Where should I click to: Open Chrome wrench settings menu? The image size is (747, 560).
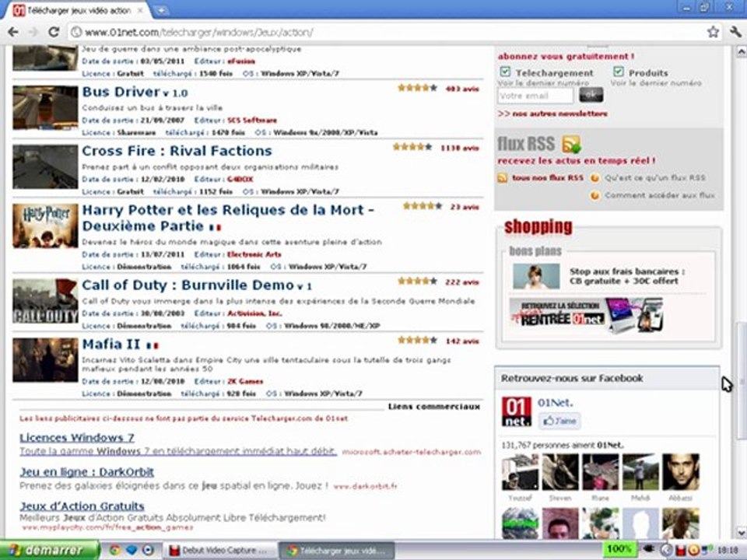pyautogui.click(x=735, y=32)
